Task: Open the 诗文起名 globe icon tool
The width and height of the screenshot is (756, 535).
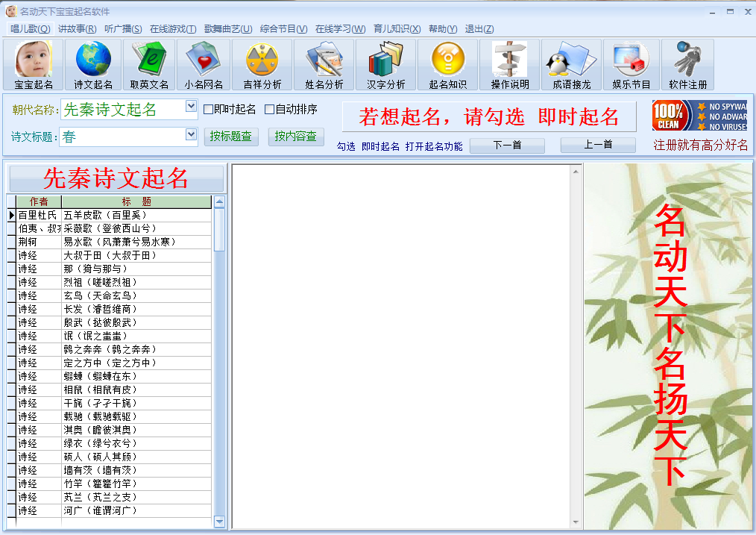Action: [x=93, y=65]
